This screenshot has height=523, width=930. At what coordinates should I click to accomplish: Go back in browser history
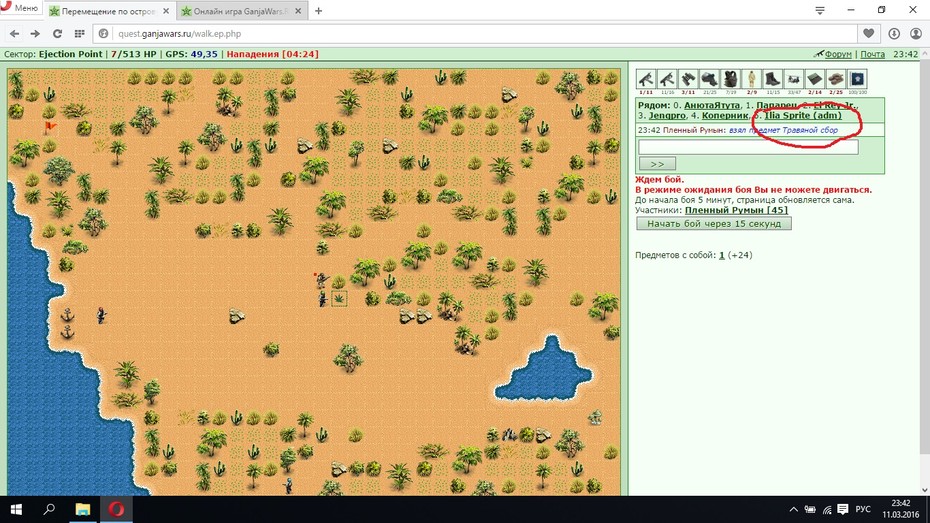14,34
